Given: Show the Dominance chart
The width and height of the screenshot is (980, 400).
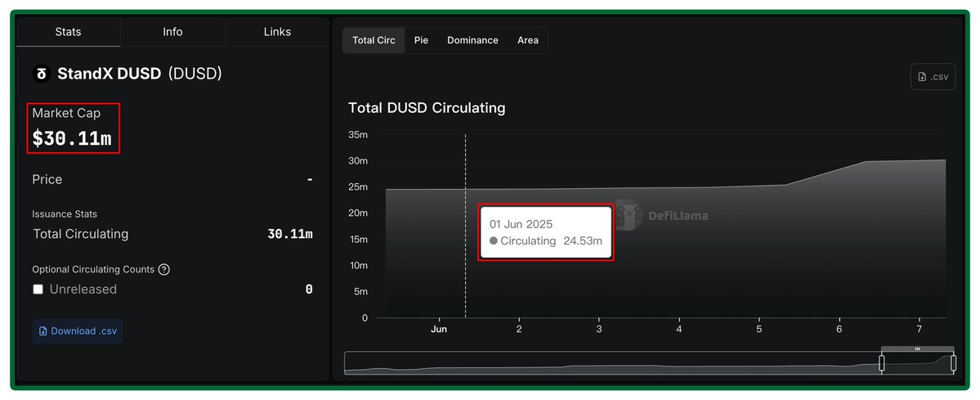Looking at the screenshot, I should point(472,40).
